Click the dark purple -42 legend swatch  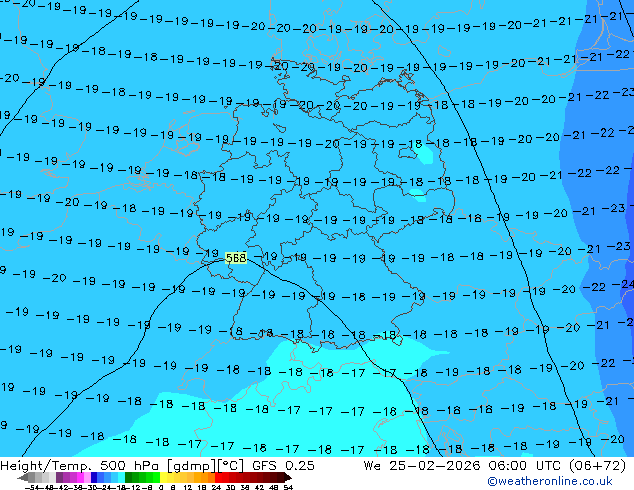coord(59,477)
